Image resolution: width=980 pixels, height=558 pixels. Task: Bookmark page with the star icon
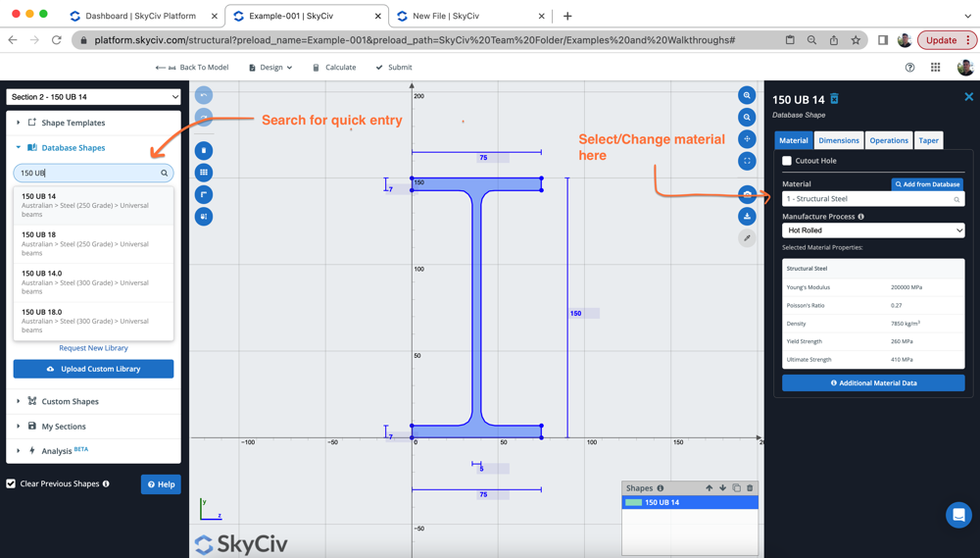coord(856,40)
